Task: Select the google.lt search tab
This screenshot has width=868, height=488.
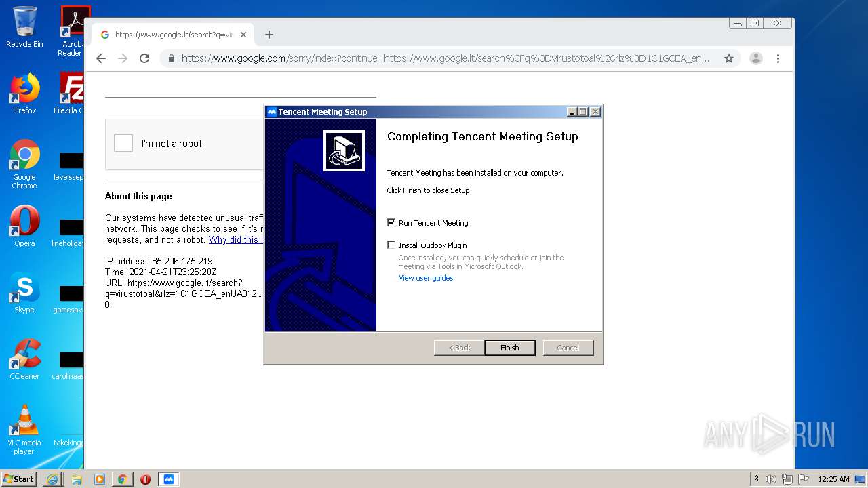Action: [x=173, y=35]
